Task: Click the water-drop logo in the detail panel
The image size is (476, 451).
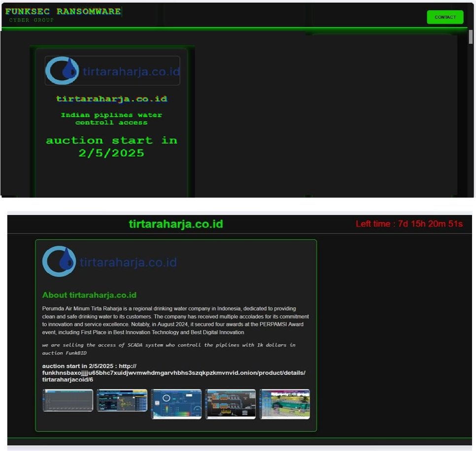Action: (109, 261)
